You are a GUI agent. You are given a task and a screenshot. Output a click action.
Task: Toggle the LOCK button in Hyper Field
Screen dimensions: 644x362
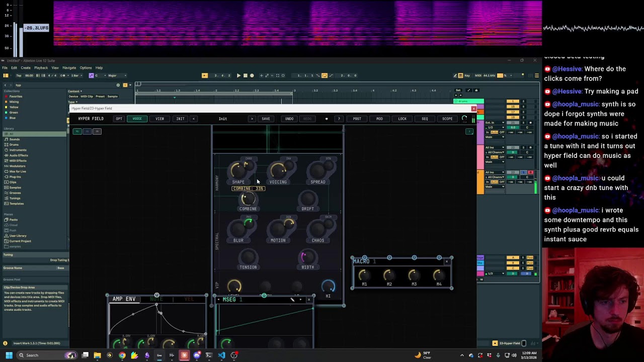pyautogui.click(x=402, y=119)
